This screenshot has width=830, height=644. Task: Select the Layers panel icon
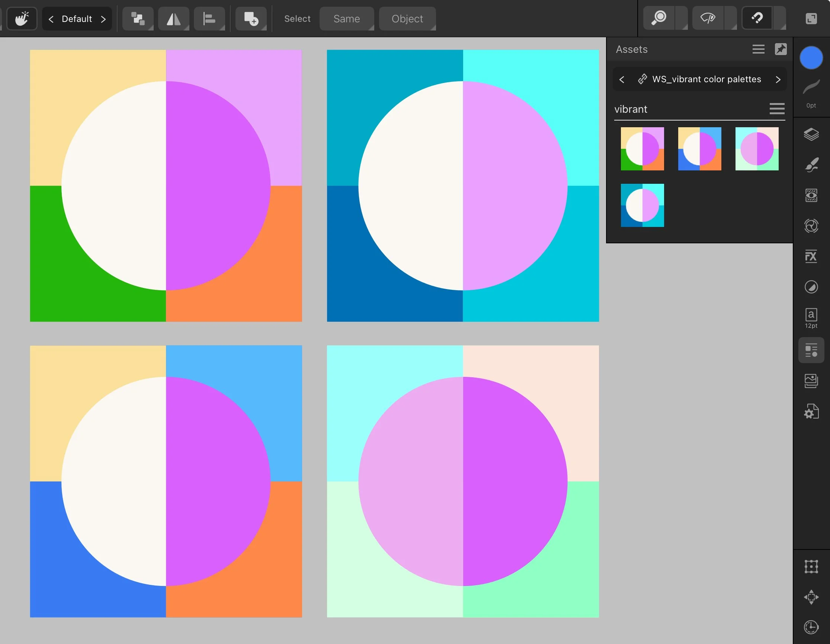(811, 134)
